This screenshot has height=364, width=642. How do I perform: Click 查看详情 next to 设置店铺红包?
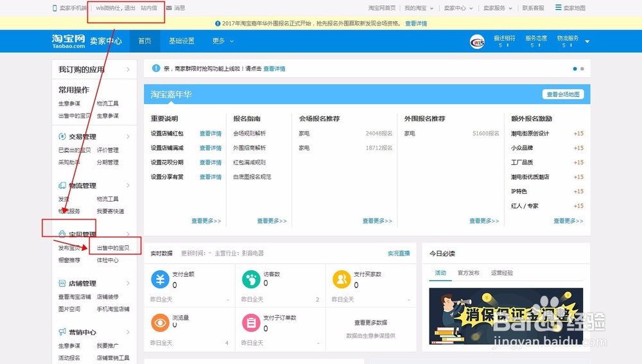211,134
